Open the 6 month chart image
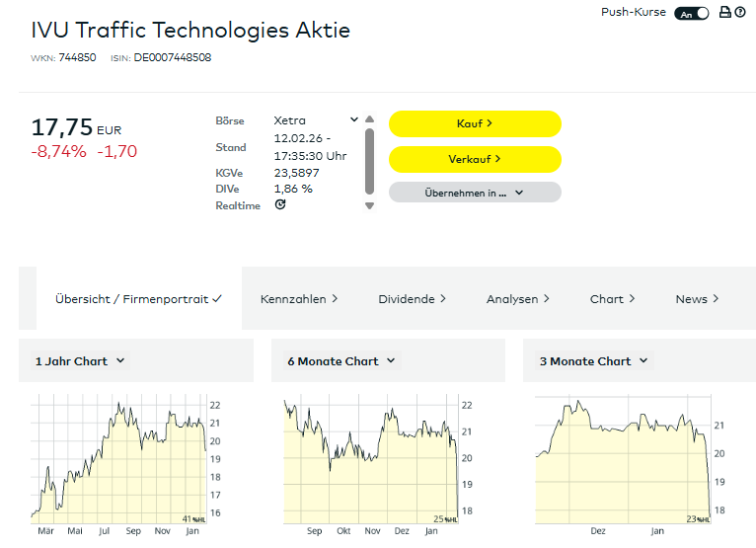The height and width of the screenshot is (548, 756). (x=378, y=464)
